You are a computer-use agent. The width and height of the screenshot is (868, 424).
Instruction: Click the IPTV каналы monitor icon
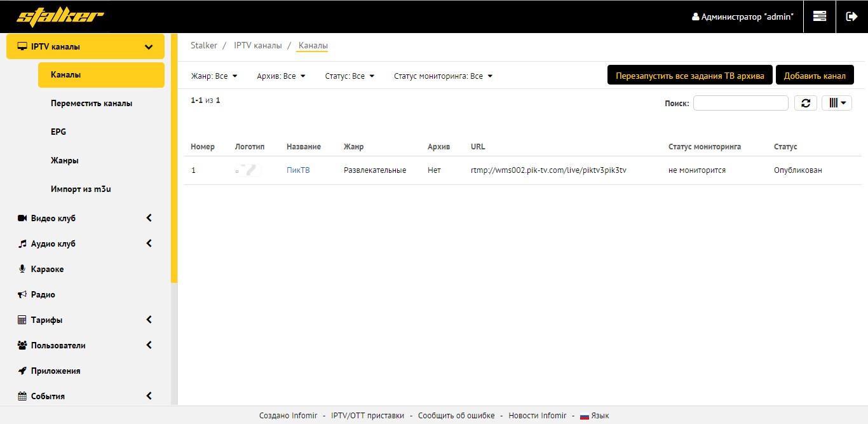tap(22, 46)
